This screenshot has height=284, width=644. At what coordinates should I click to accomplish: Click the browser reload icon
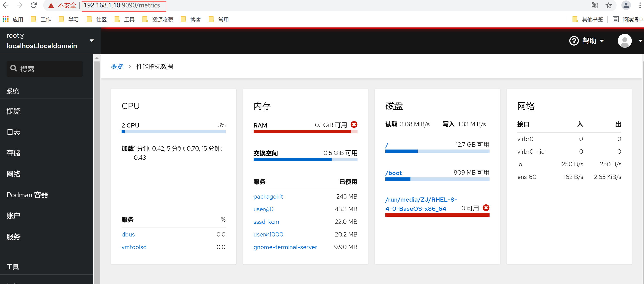tap(34, 5)
